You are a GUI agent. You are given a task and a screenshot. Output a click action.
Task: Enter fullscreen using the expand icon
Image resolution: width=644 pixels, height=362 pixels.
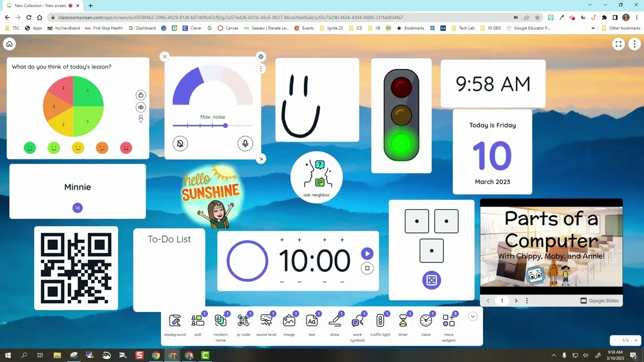click(x=618, y=44)
